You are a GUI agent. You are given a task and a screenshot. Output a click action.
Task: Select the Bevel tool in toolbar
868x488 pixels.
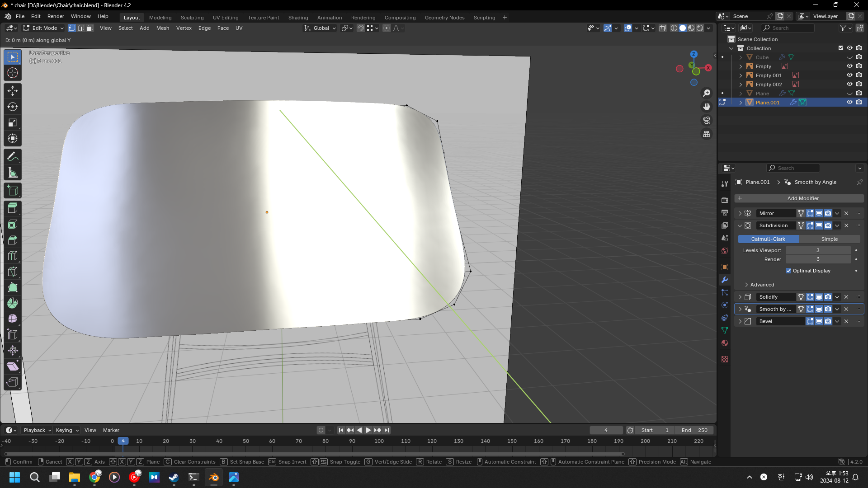13,240
